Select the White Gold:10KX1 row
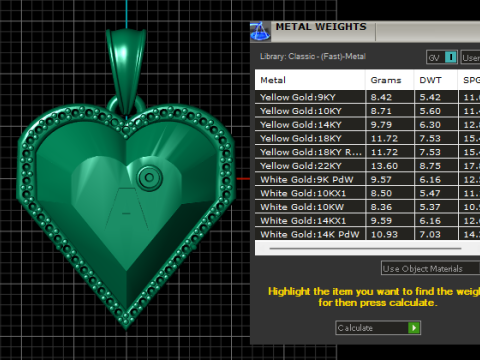 (x=367, y=193)
